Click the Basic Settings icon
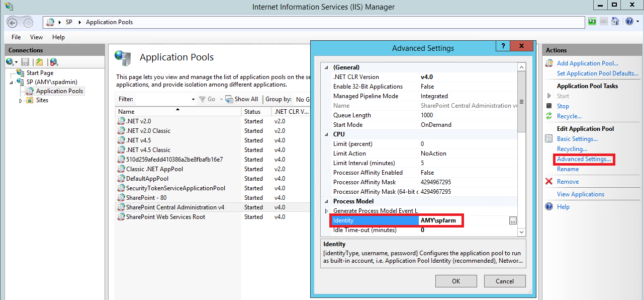644x300 pixels. (549, 139)
